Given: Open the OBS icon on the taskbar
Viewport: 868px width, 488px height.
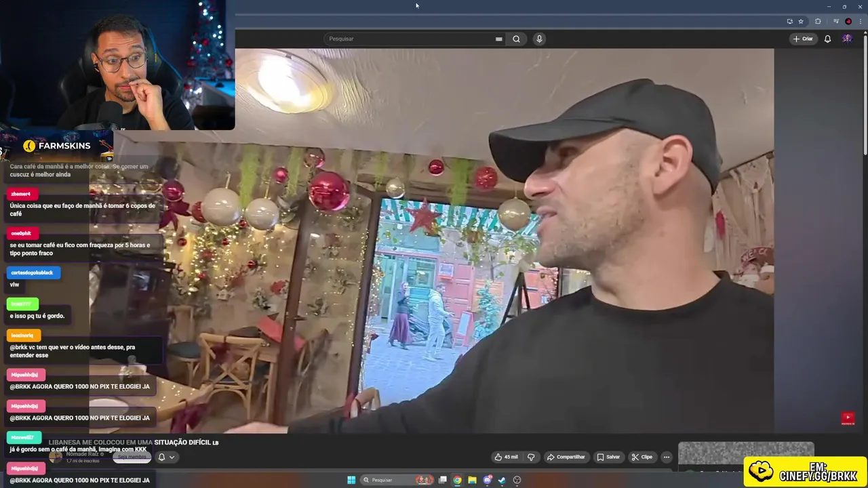Looking at the screenshot, I should tap(517, 480).
